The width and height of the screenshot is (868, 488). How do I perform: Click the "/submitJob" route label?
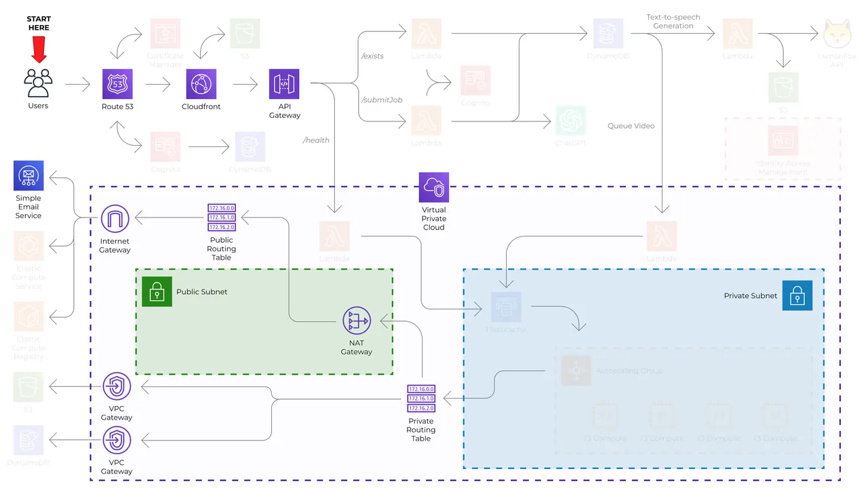pyautogui.click(x=382, y=100)
